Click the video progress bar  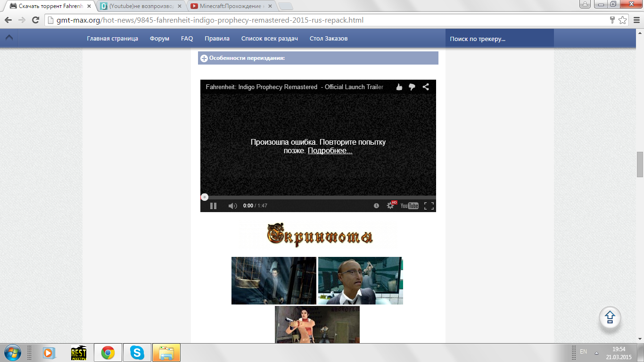[x=318, y=197]
